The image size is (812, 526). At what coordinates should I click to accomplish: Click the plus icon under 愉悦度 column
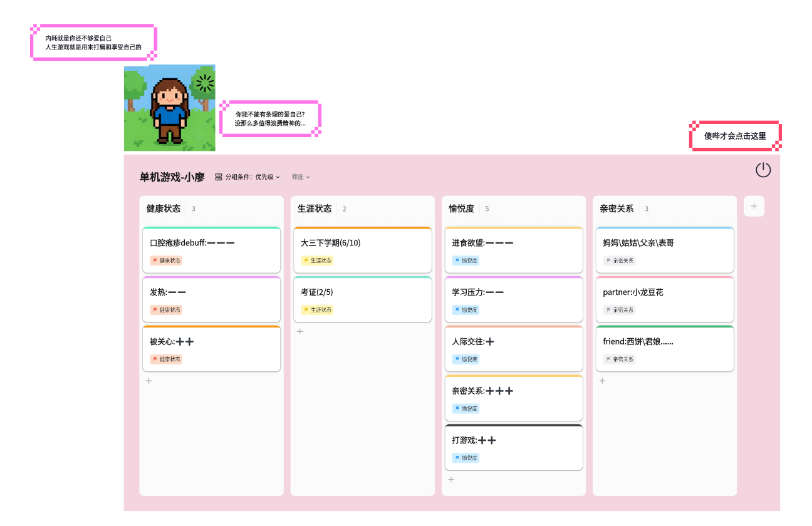451,479
